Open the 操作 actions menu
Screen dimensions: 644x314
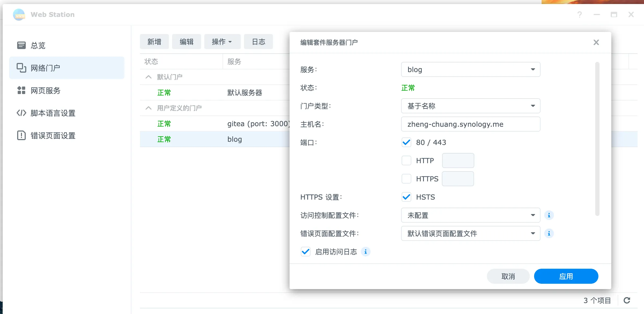pos(222,42)
